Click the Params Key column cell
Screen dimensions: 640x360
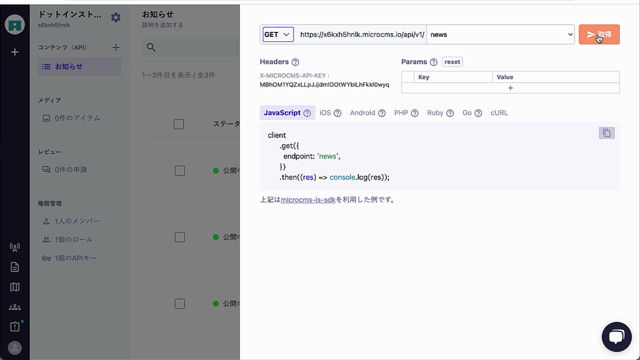tap(453, 77)
